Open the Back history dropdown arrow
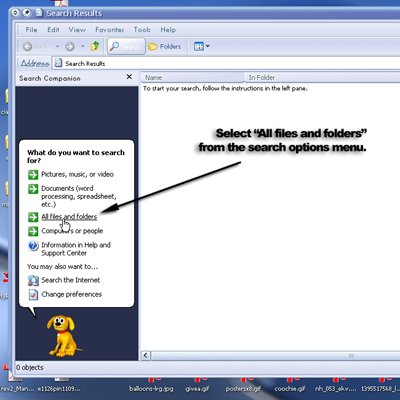This screenshot has width=400, height=400. [x=57, y=47]
